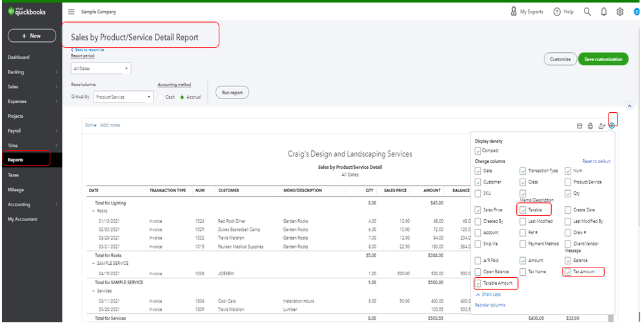644x330 pixels.
Task: Uncheck the Compact display density checkbox
Action: click(478, 151)
